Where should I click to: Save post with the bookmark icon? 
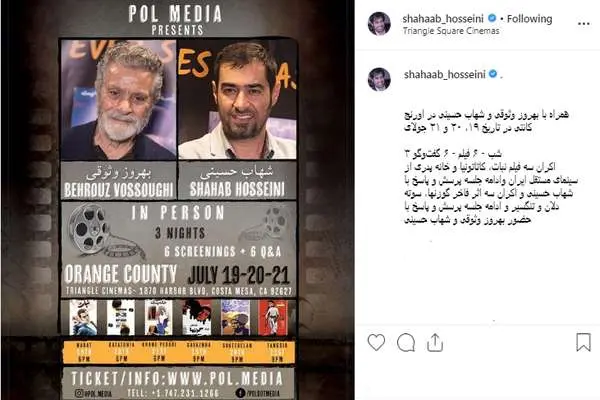[x=583, y=342]
